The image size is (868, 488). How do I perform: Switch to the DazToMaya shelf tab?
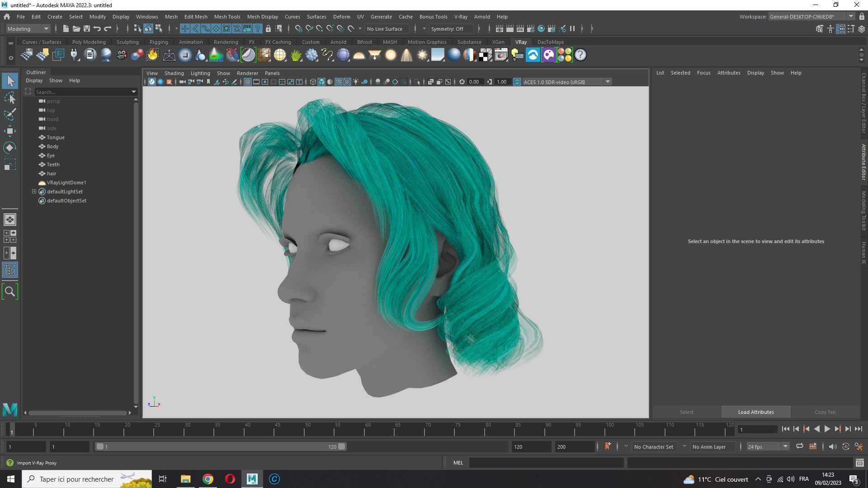pos(550,42)
